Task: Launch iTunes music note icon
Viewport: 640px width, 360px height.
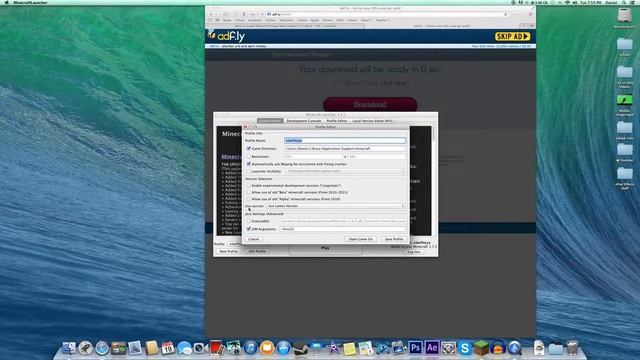Action: pos(250,348)
